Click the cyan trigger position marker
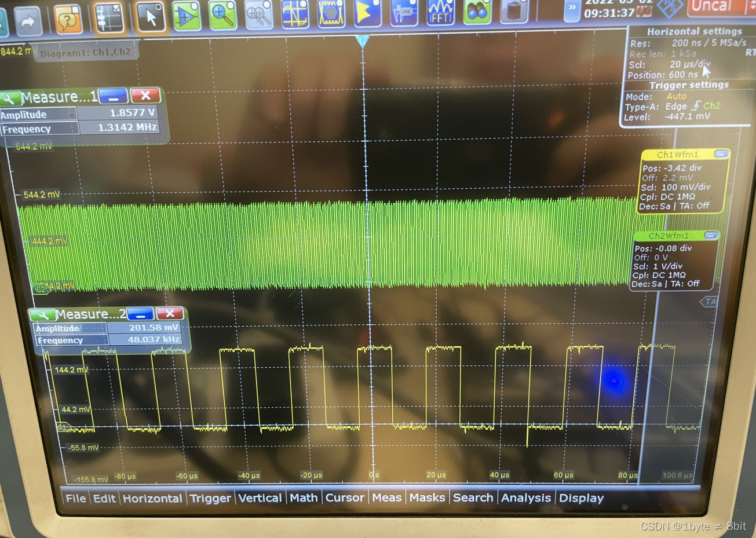Image resolution: width=756 pixels, height=538 pixels. point(363,41)
